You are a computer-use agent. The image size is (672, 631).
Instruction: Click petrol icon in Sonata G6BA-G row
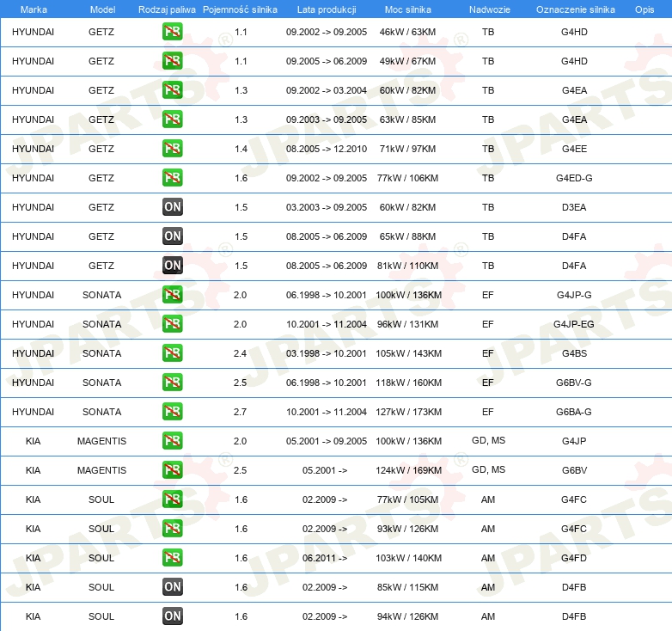172,412
